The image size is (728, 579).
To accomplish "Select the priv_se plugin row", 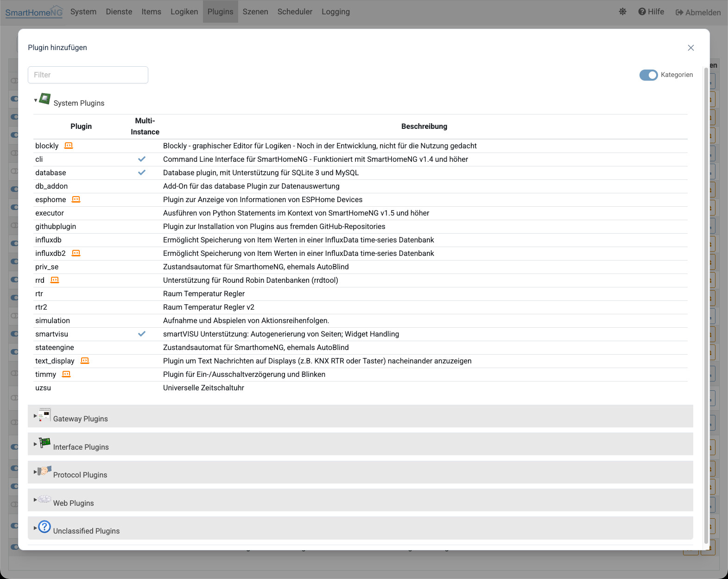I will (x=361, y=267).
